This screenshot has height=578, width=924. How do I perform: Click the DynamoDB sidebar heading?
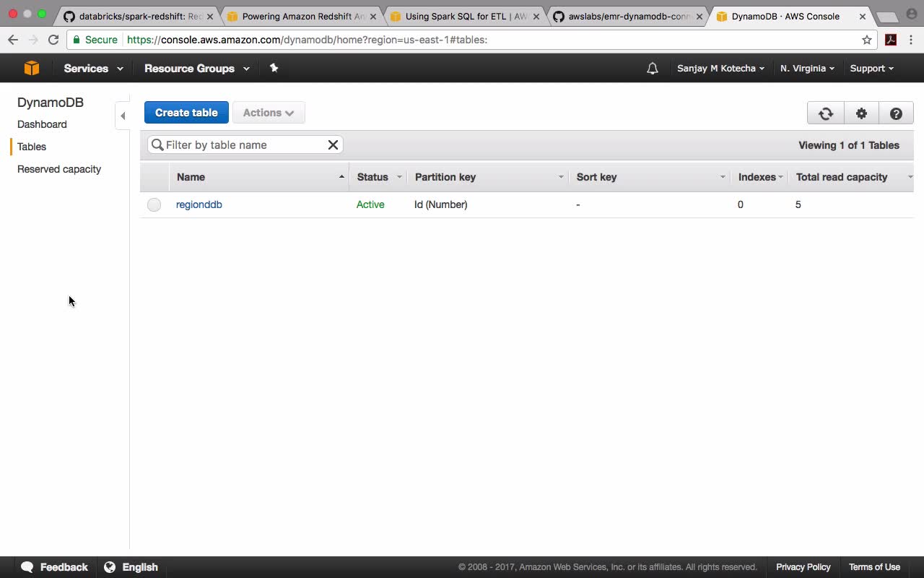point(51,103)
